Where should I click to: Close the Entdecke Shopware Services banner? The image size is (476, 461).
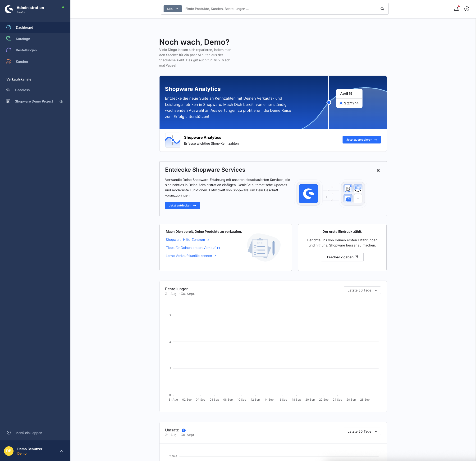pyautogui.click(x=378, y=170)
